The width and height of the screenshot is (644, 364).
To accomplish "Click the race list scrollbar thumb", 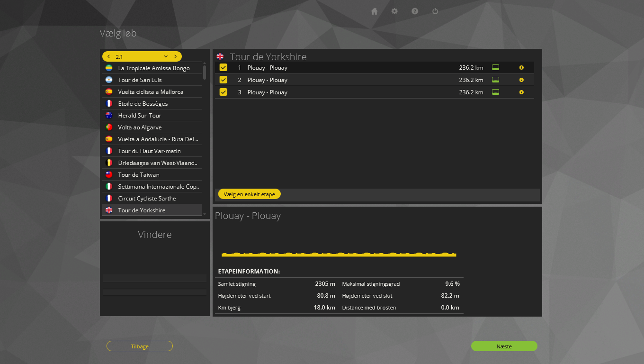I will click(205, 72).
